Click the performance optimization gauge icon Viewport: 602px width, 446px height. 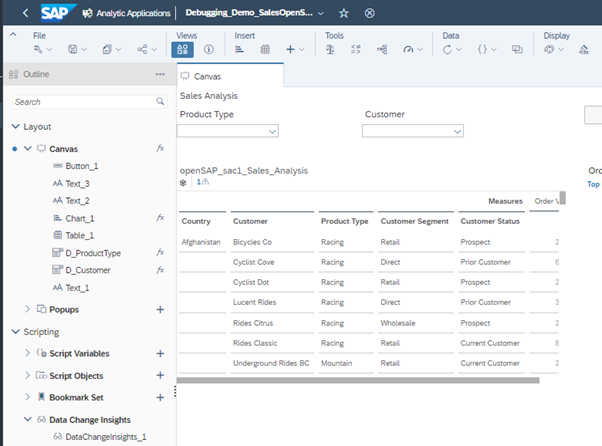[408, 50]
